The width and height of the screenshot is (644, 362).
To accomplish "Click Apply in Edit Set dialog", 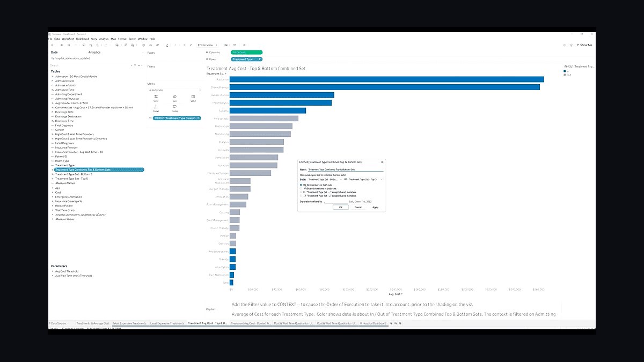I will (376, 207).
